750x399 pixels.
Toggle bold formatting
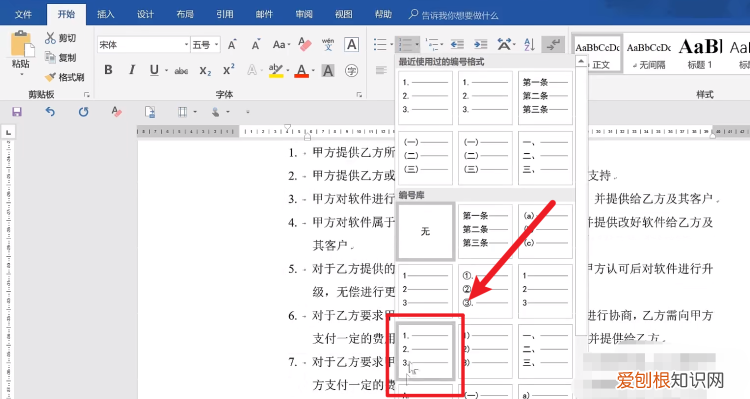coord(109,70)
